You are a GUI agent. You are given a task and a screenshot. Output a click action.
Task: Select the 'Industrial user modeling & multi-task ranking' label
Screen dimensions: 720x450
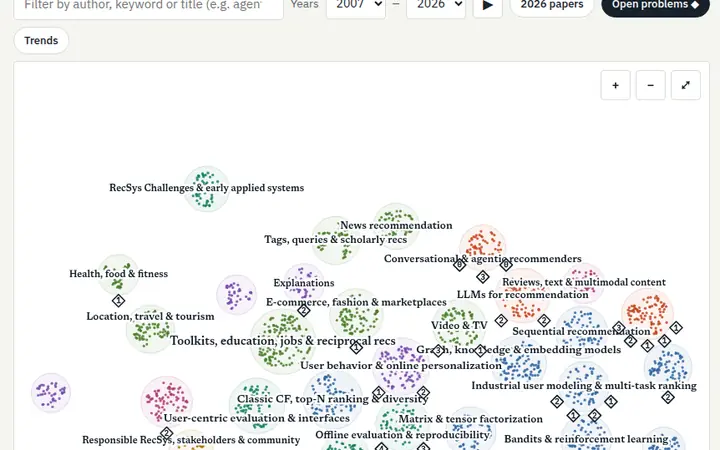pyautogui.click(x=584, y=386)
